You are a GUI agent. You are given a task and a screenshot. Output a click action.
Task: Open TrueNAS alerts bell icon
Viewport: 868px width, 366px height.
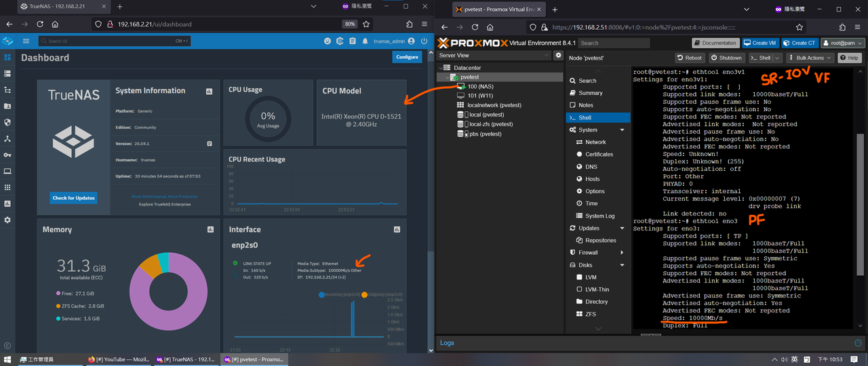pyautogui.click(x=366, y=41)
